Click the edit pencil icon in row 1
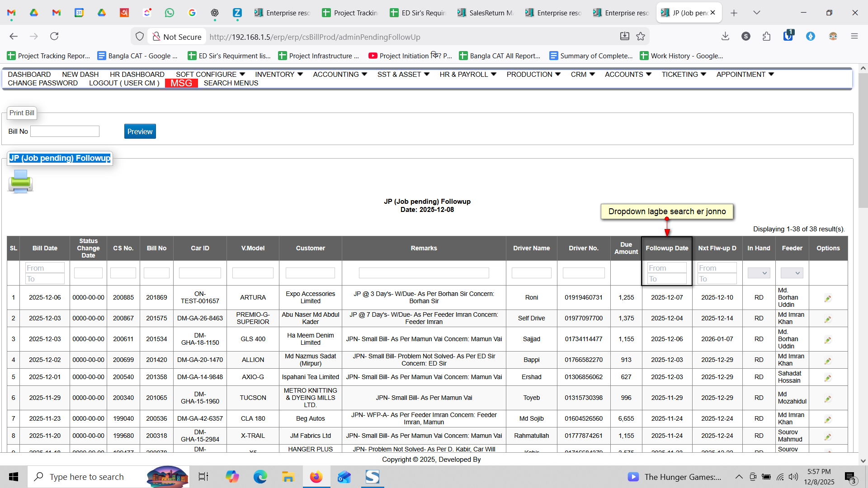The height and width of the screenshot is (488, 868). pyautogui.click(x=828, y=298)
